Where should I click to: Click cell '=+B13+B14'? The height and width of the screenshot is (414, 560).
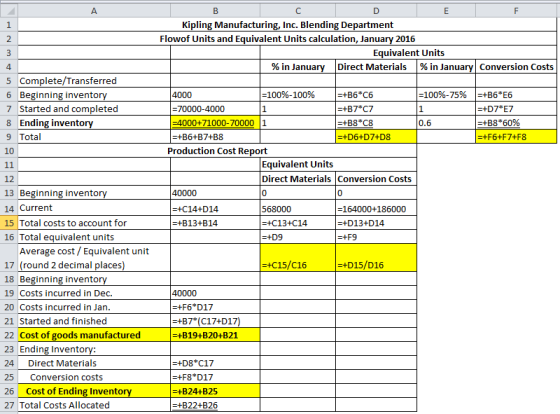[215, 223]
